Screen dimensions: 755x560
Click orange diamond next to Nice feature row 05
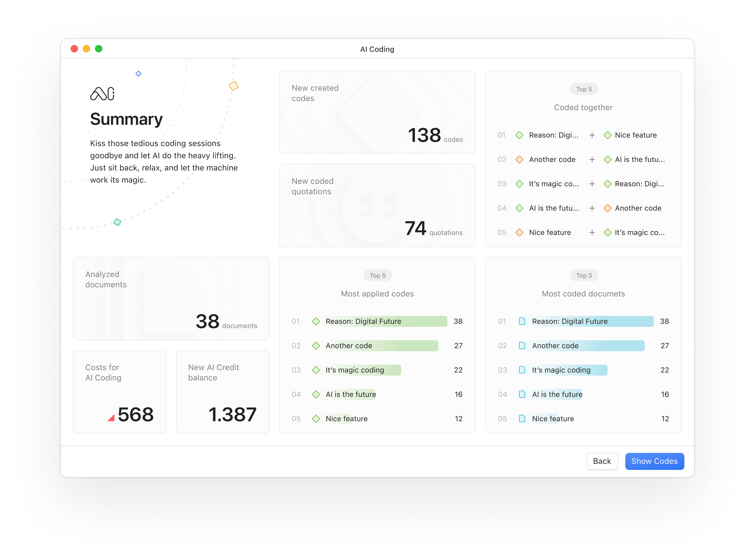point(519,233)
